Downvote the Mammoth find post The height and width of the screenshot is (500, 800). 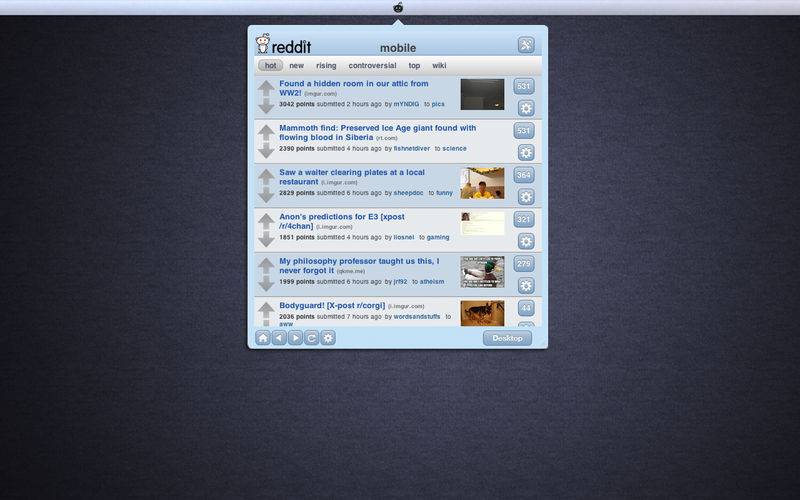tap(266, 150)
